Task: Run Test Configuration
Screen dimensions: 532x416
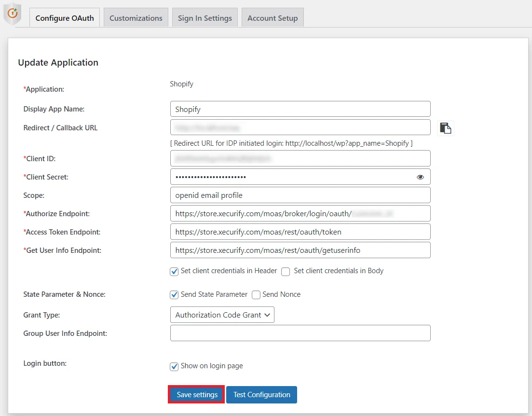Action: coord(261,394)
